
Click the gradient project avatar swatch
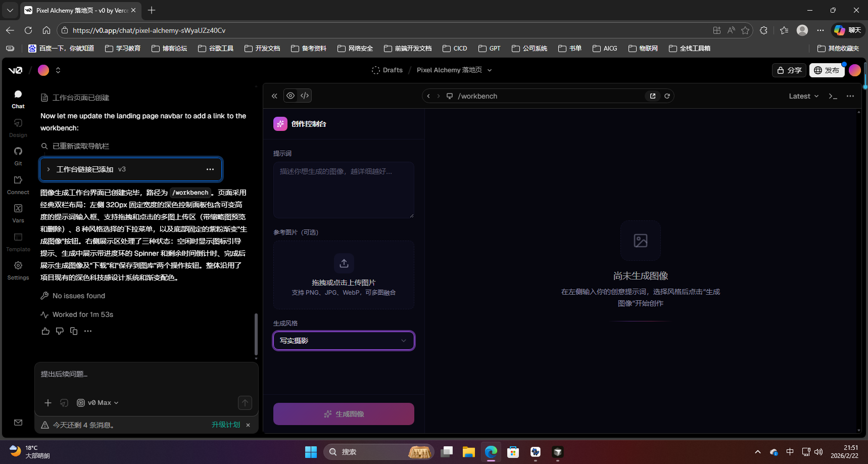(x=43, y=70)
